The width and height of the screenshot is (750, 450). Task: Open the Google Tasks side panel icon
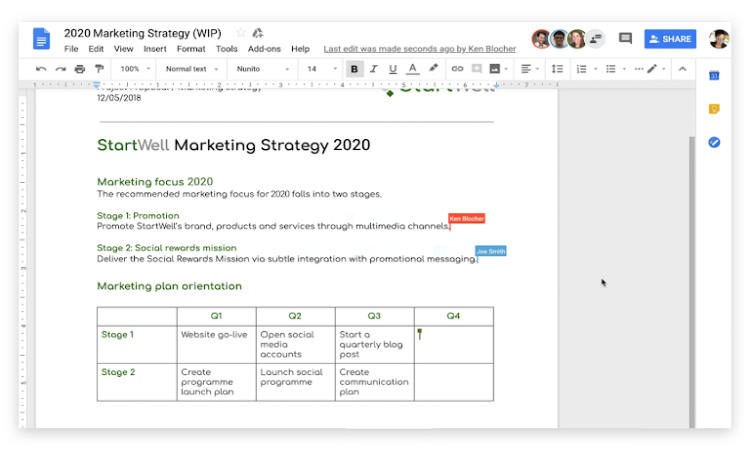click(x=714, y=142)
